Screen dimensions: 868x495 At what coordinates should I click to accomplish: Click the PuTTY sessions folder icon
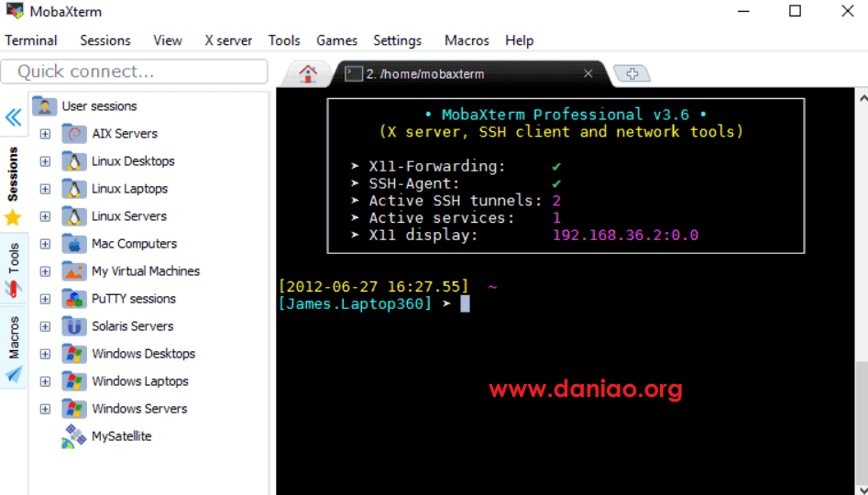pos(74,299)
